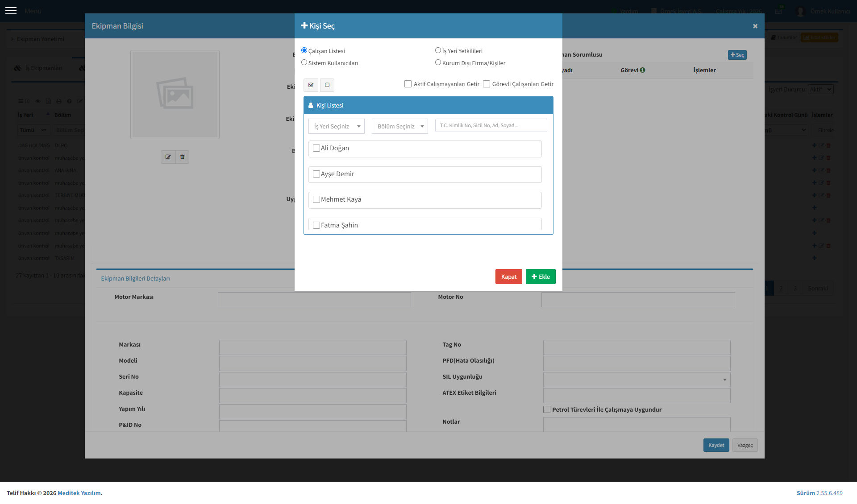Open the İş Yeri Seçiniz dropdown
The height and width of the screenshot is (504, 857).
click(337, 126)
